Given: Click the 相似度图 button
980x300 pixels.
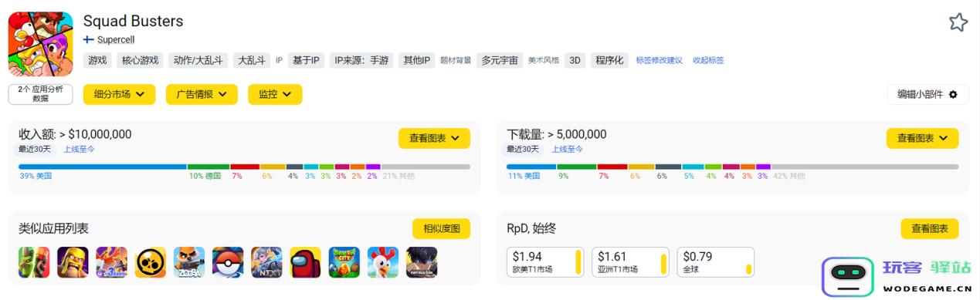Looking at the screenshot, I should tap(442, 228).
